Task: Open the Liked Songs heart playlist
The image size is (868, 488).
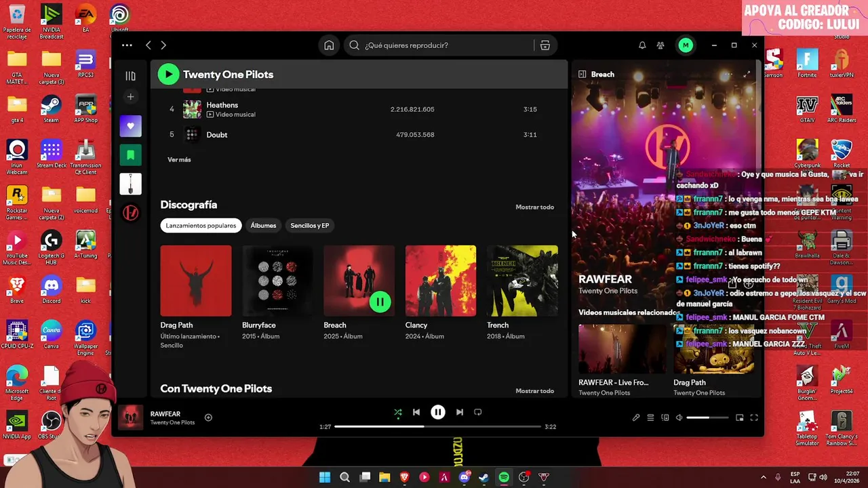Action: coord(131,126)
